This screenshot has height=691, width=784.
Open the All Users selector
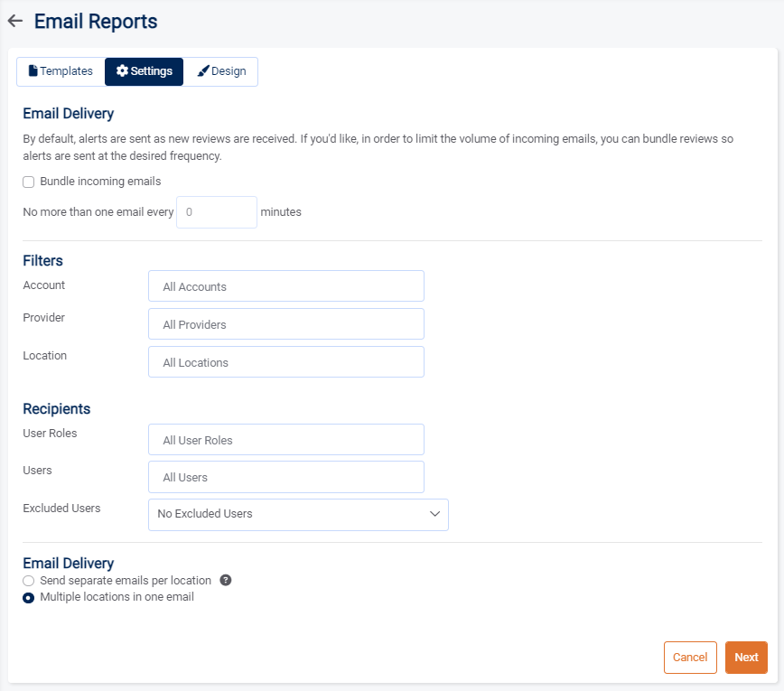click(285, 477)
